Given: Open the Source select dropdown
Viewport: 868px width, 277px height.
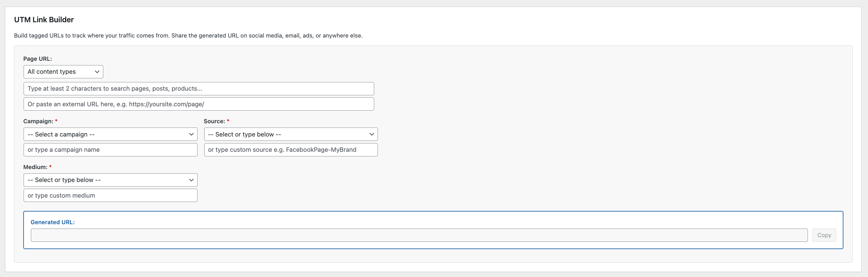Looking at the screenshot, I should [291, 135].
